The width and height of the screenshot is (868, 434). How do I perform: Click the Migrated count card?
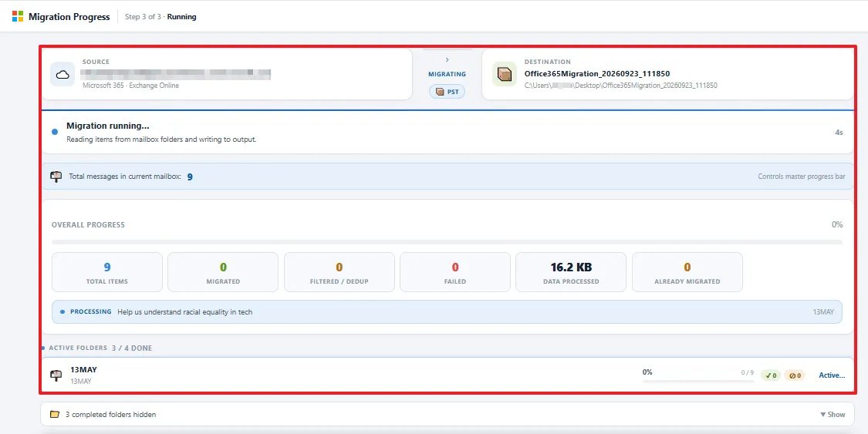(223, 272)
